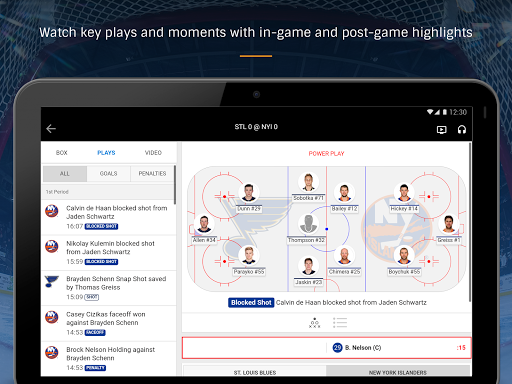Open the VIDEO tab
The width and height of the screenshot is (512, 384).
153,153
